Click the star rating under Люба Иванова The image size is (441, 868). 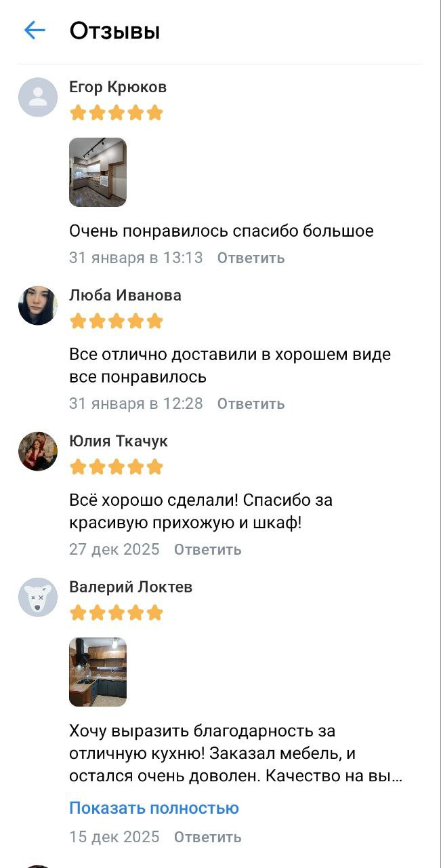pos(117,321)
